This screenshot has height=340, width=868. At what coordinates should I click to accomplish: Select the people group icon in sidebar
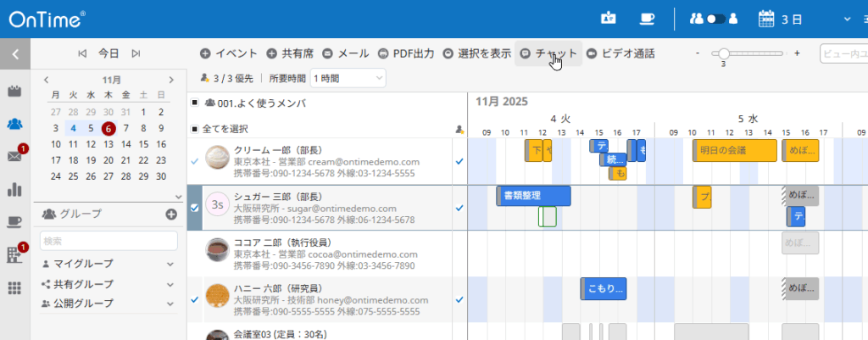(14, 124)
